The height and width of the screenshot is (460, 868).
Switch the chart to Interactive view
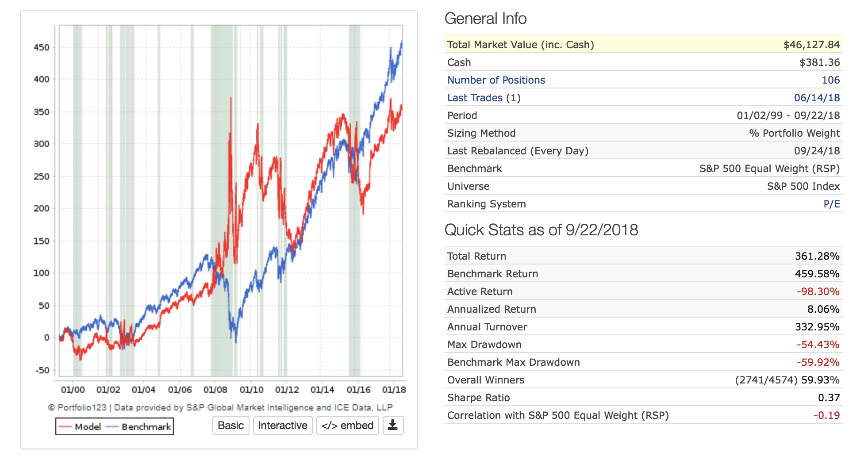pyautogui.click(x=283, y=425)
